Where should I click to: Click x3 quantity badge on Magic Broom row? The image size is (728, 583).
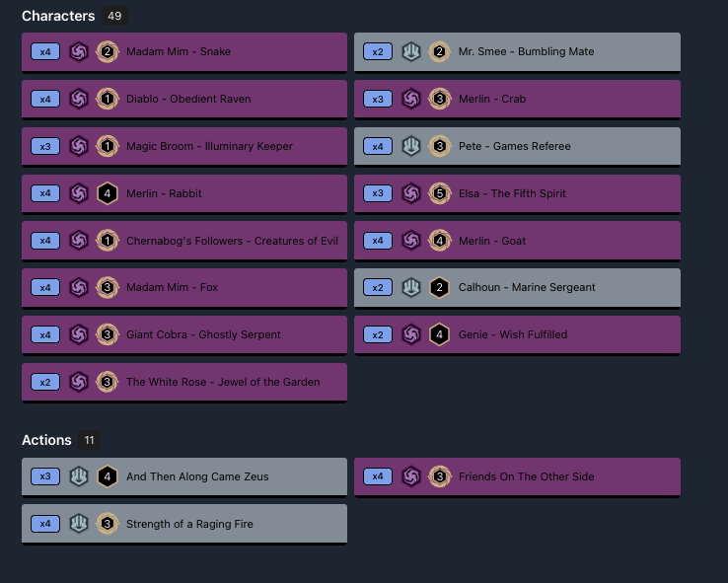tap(45, 146)
